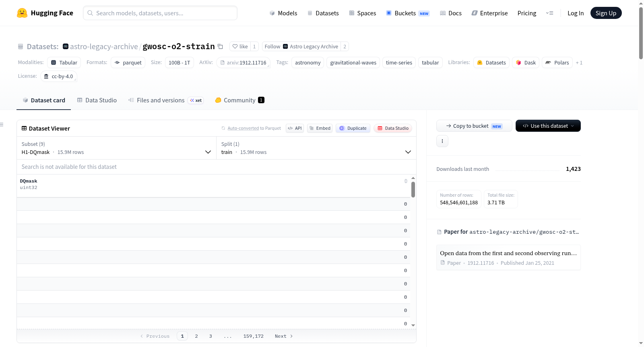Open the left sidebar toggle icon
This screenshot has height=347, width=644.
(2, 125)
